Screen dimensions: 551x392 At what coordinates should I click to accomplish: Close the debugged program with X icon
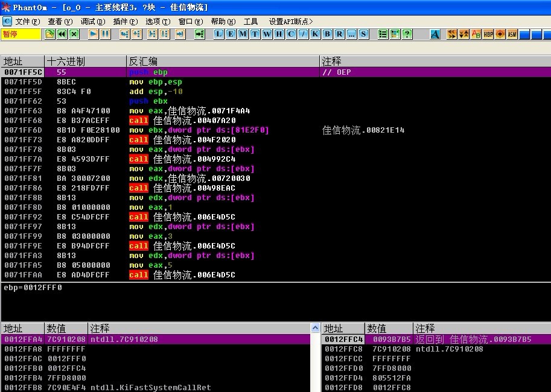[74, 34]
